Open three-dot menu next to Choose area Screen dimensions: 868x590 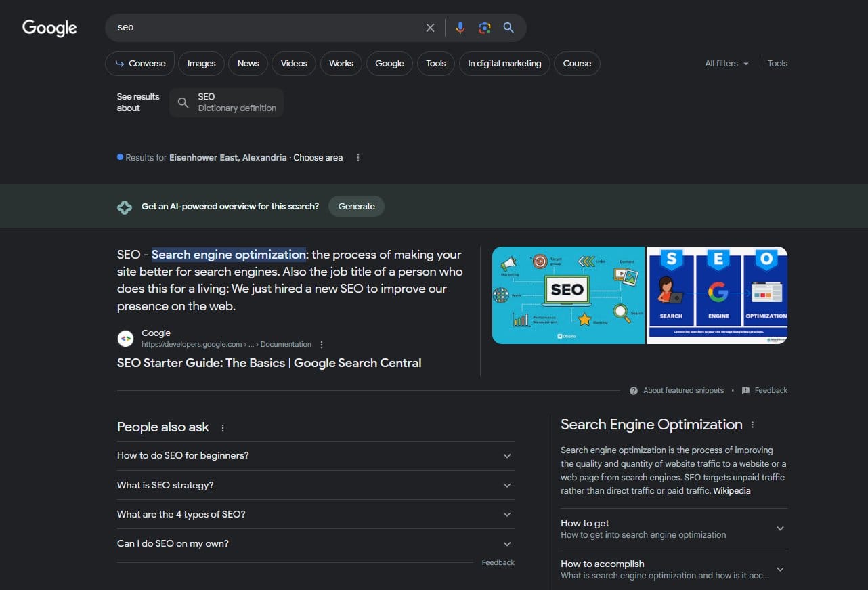pyautogui.click(x=358, y=158)
